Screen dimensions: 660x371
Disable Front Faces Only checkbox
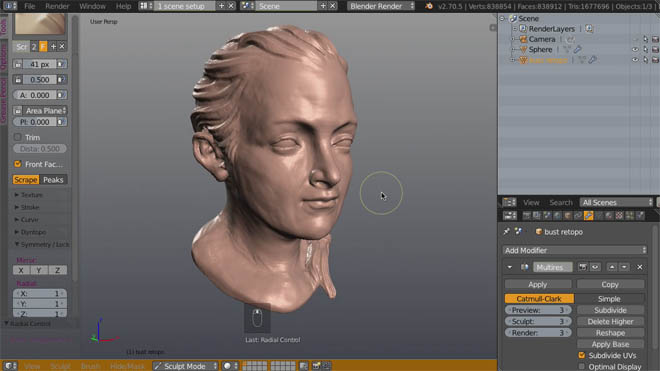17,164
